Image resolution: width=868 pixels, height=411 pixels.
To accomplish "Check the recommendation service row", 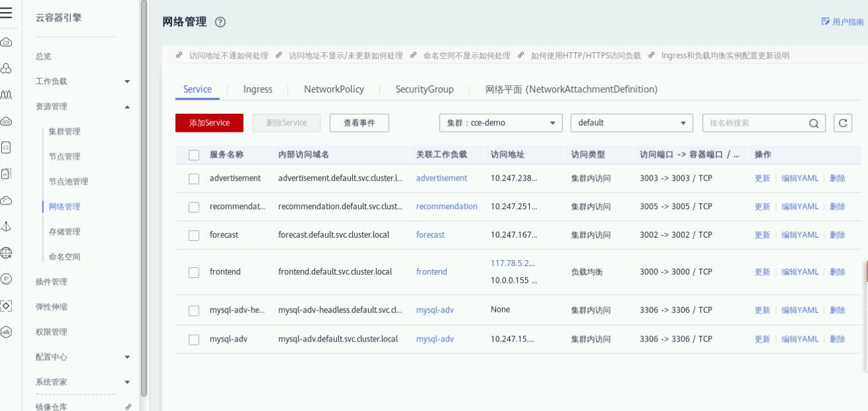I will coord(194,206).
